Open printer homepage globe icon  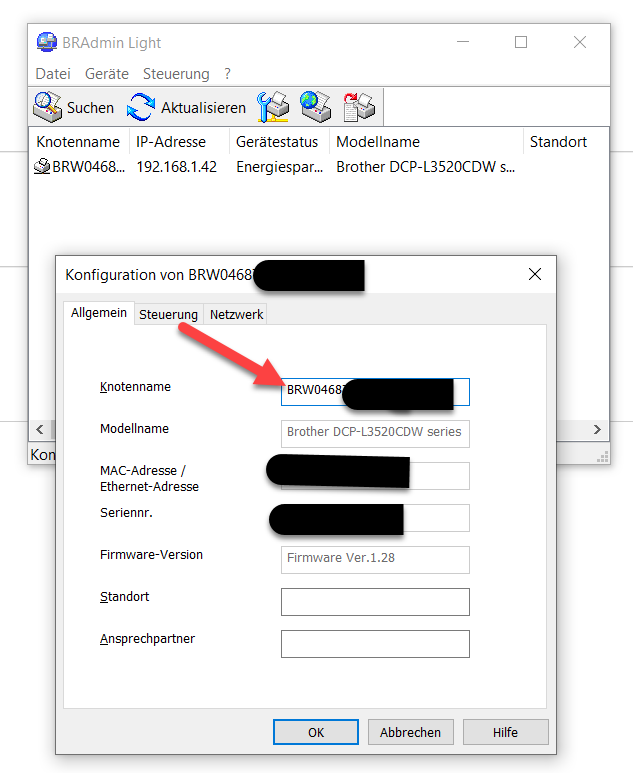pyautogui.click(x=316, y=106)
